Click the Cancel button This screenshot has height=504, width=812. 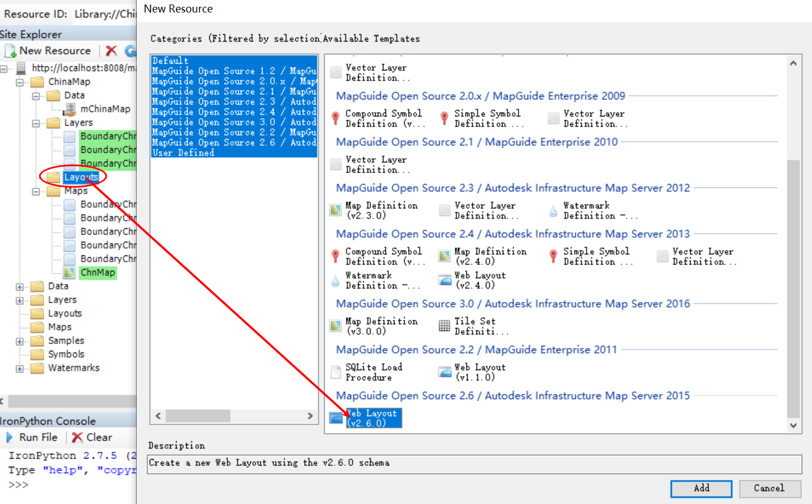[x=769, y=488]
